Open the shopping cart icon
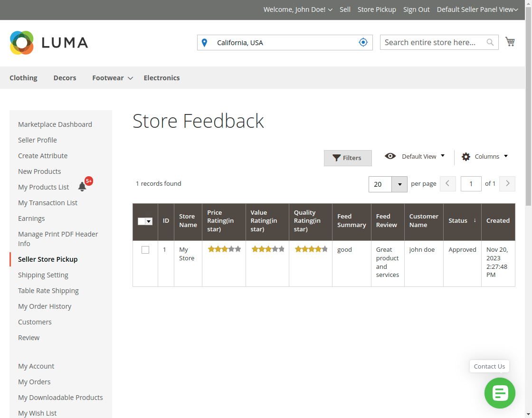Image resolution: width=532 pixels, height=418 pixels. pyautogui.click(x=510, y=41)
